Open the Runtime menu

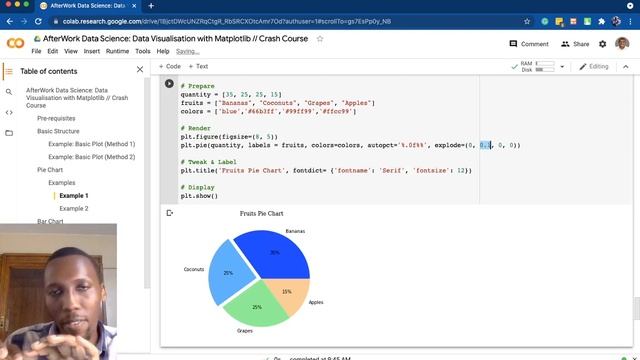coord(118,51)
